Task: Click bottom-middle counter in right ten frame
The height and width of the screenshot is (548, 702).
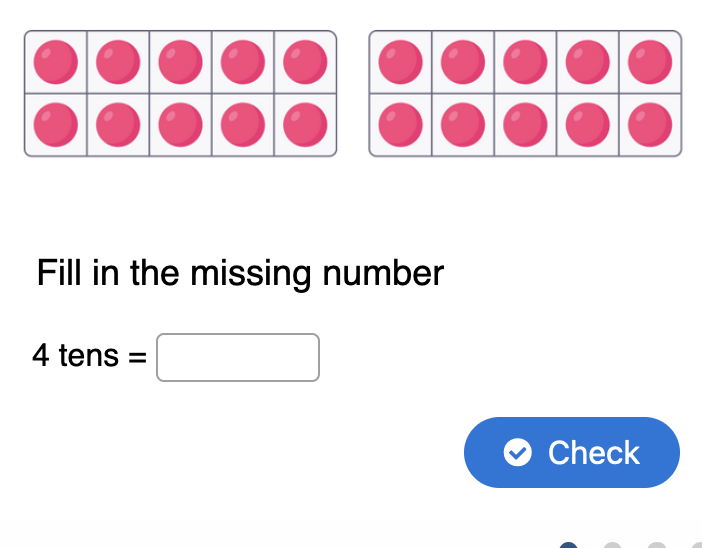Action: (525, 125)
